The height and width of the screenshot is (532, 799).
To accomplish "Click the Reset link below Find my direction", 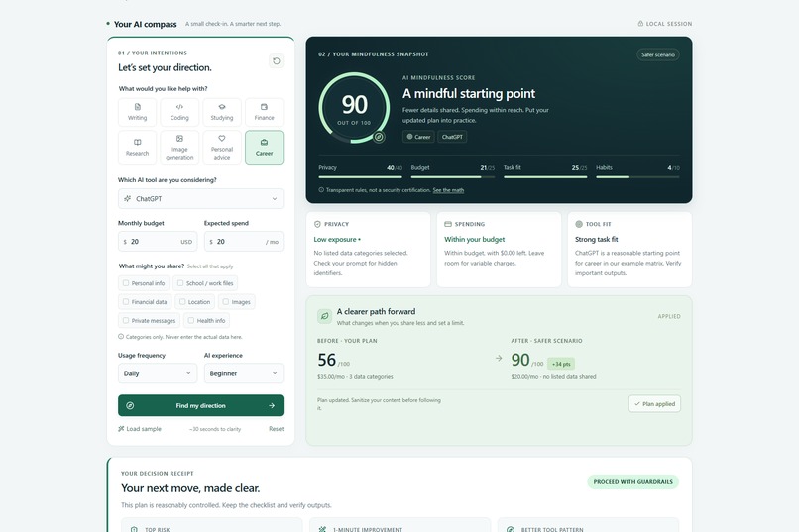I will [277, 429].
